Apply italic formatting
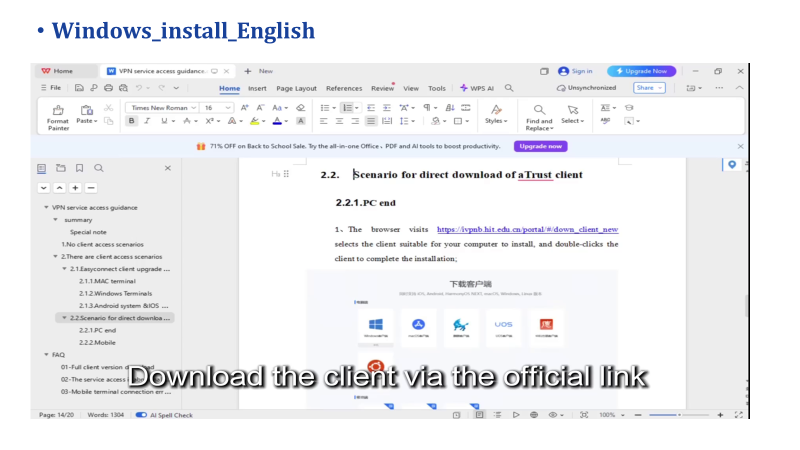The image size is (800, 450). pos(147,121)
